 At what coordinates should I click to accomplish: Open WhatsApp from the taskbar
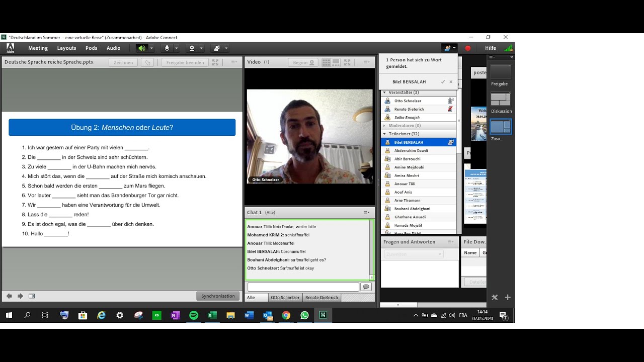tap(304, 315)
